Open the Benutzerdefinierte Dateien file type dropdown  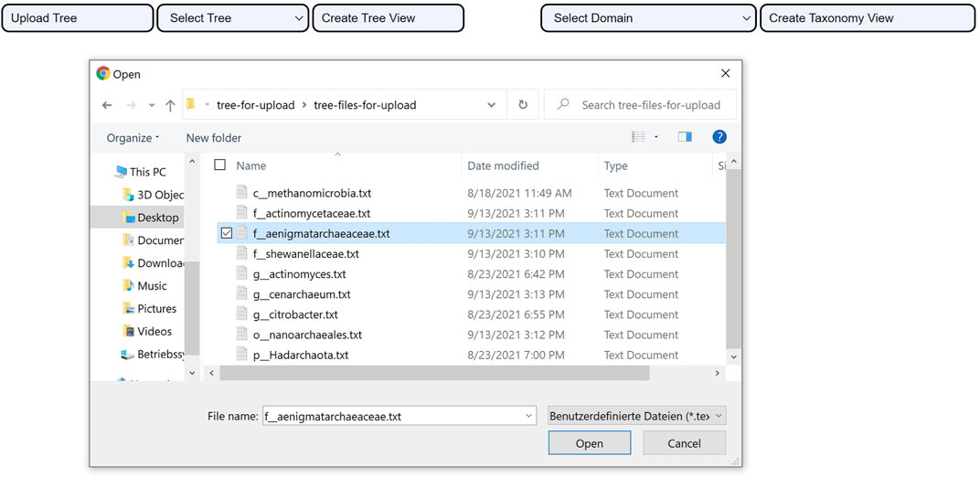[x=637, y=416]
